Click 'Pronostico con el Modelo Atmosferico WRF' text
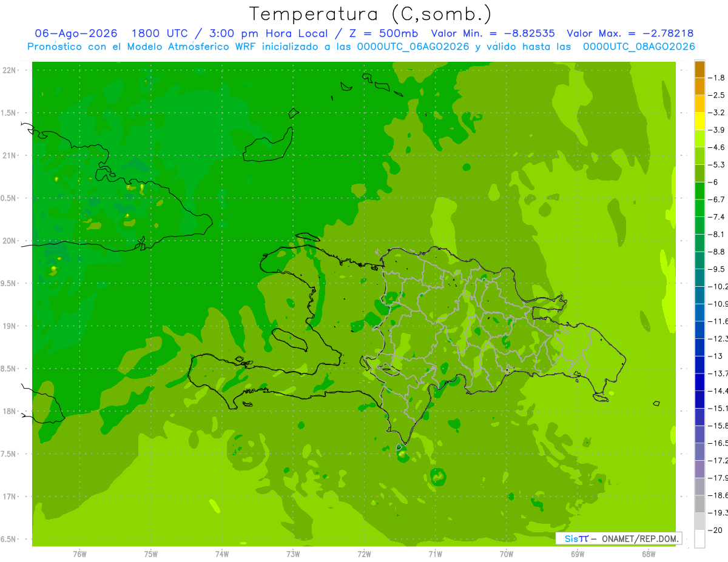 click(x=143, y=46)
